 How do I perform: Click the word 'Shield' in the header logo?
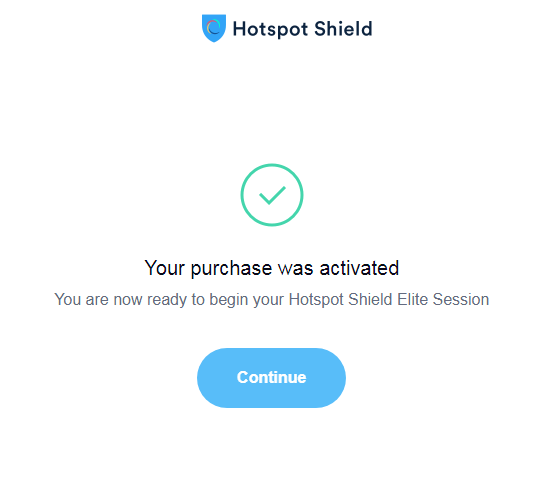pyautogui.click(x=344, y=28)
